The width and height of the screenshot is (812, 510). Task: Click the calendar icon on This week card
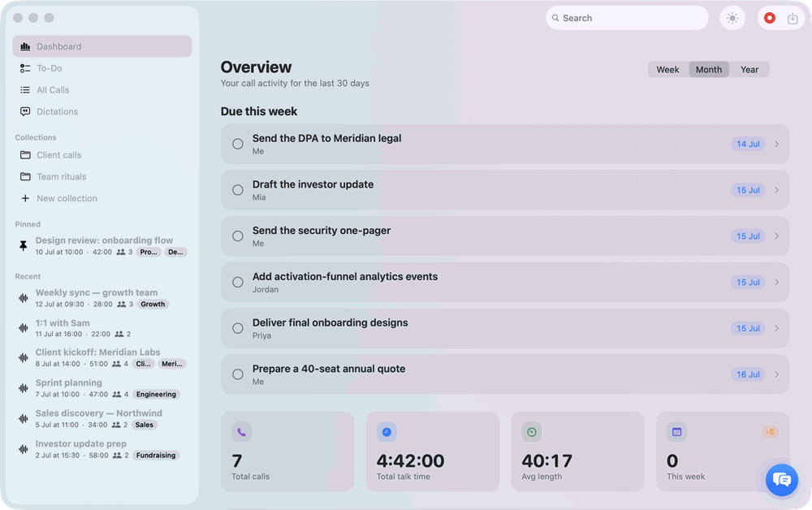tap(676, 432)
